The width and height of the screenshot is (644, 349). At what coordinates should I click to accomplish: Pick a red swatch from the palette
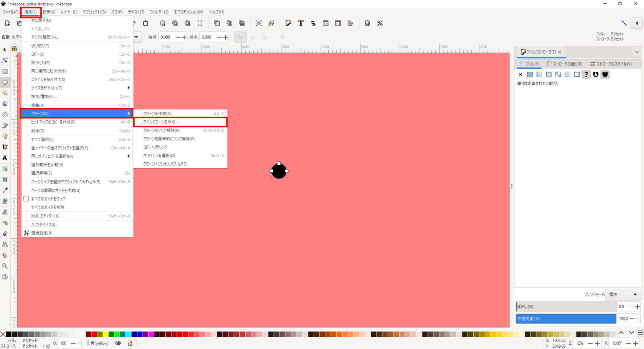tap(94, 333)
